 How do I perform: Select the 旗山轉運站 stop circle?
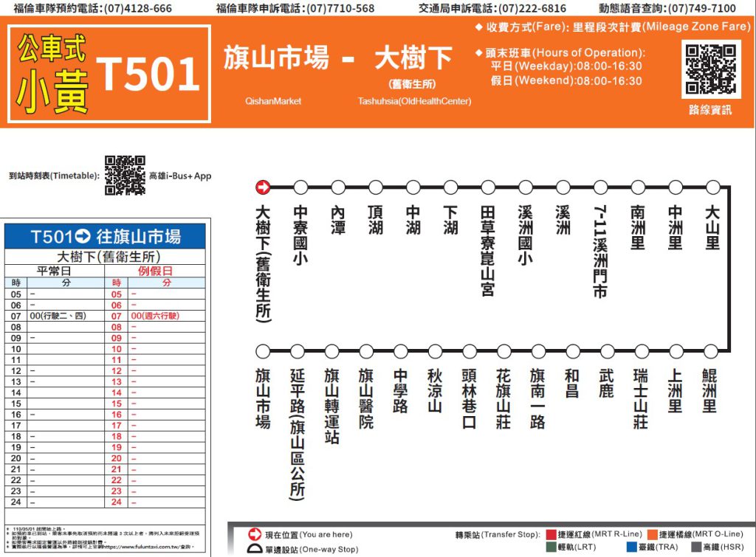point(331,351)
